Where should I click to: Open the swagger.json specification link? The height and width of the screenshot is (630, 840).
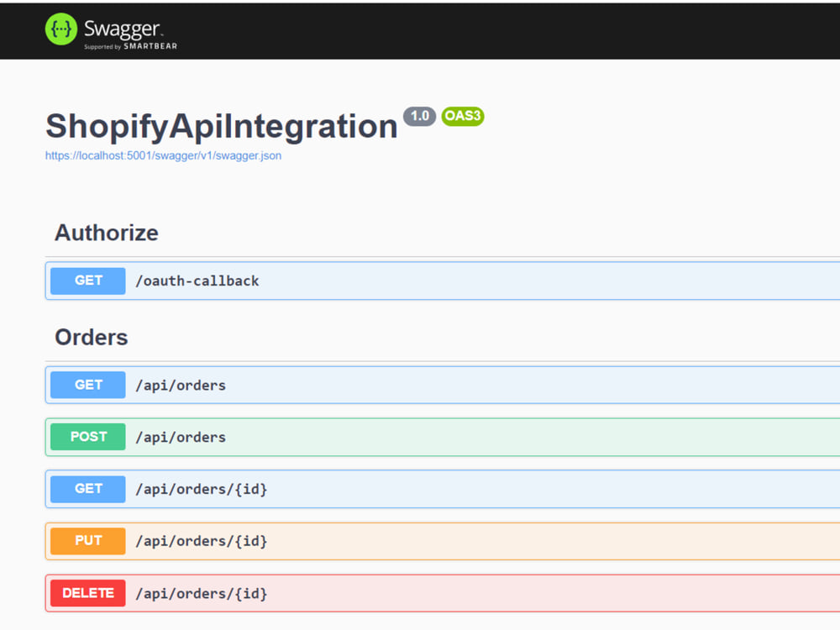163,155
